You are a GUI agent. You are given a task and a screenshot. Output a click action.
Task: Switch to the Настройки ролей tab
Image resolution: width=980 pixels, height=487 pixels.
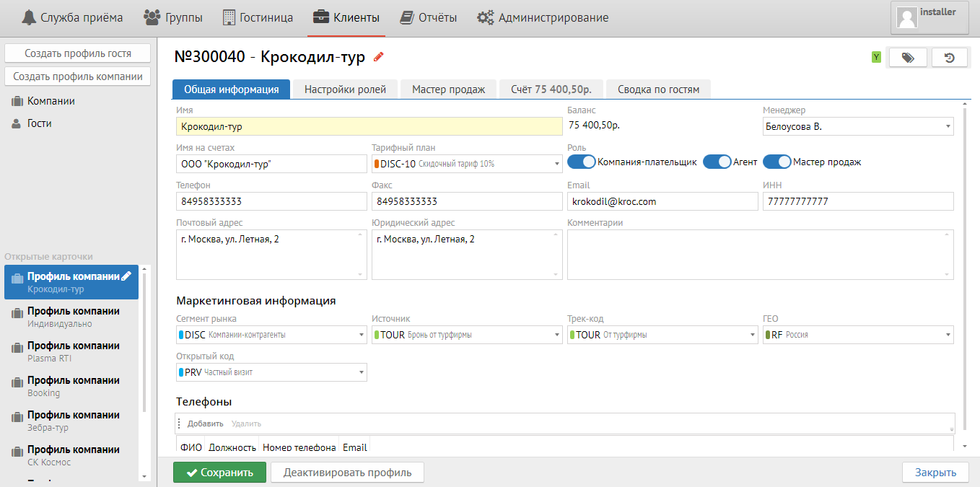[345, 89]
